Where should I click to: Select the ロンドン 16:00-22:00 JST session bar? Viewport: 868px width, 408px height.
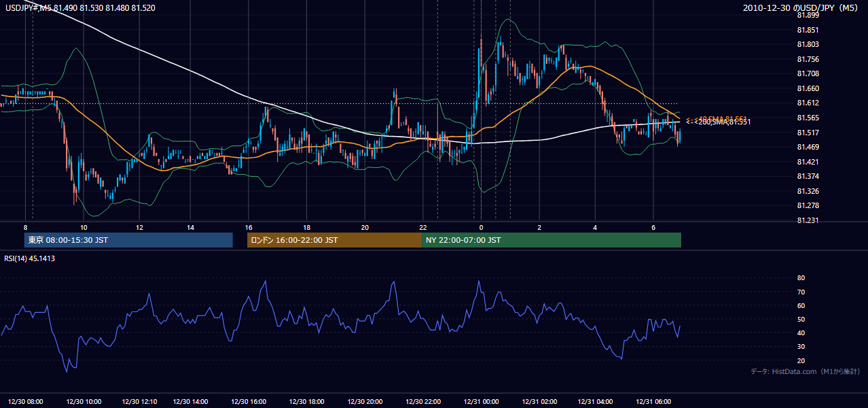point(334,240)
